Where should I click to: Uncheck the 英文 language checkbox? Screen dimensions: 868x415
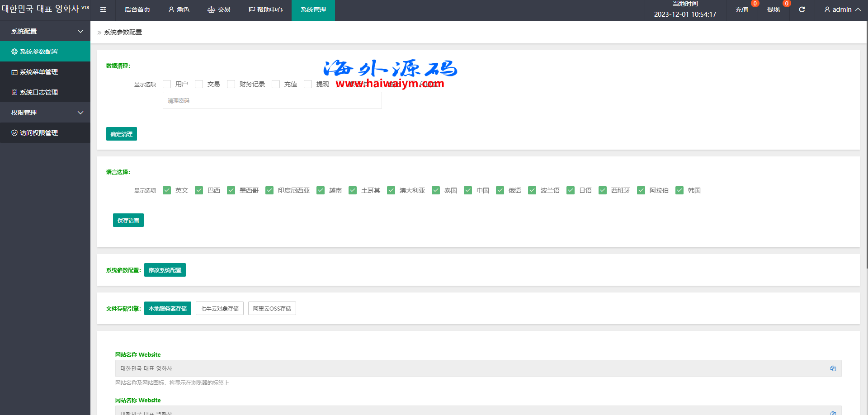(167, 190)
